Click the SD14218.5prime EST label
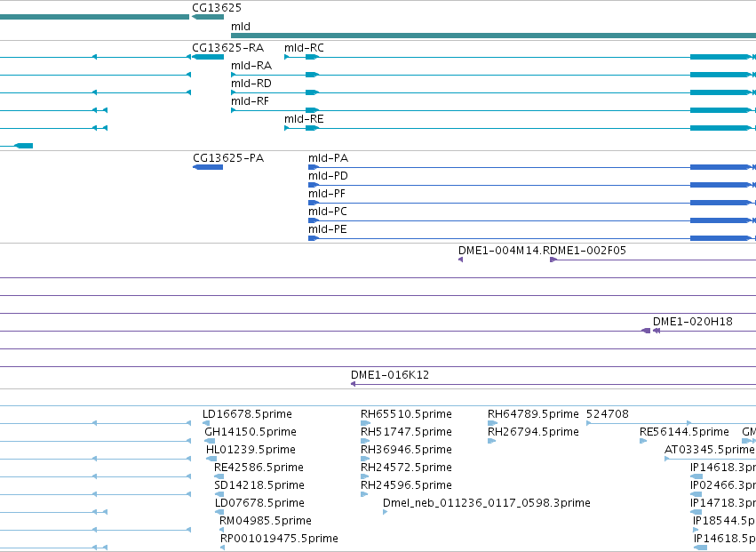 (259, 486)
